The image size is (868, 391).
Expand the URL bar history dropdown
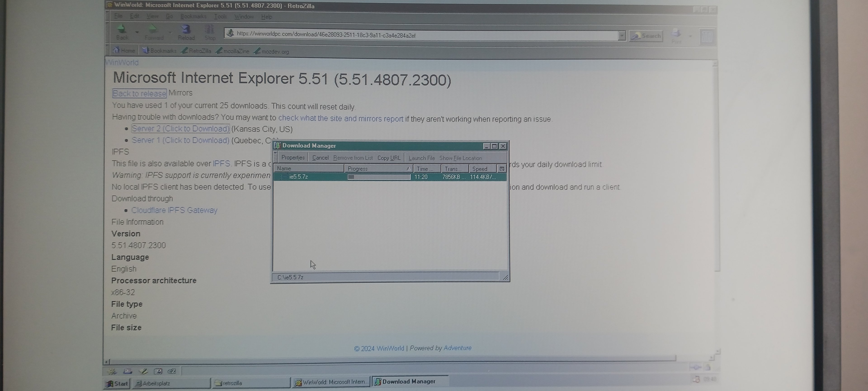click(622, 36)
